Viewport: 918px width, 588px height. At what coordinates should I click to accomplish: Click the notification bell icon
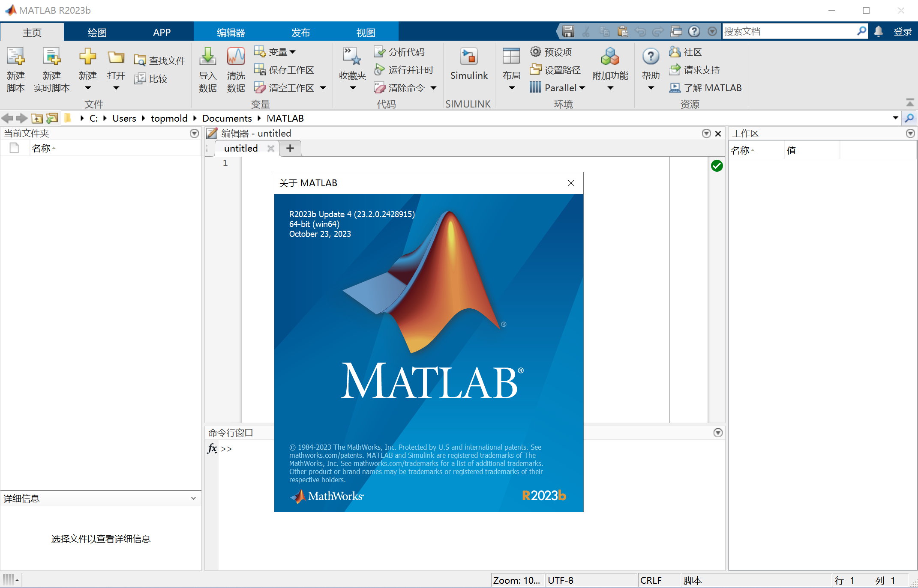point(879,31)
